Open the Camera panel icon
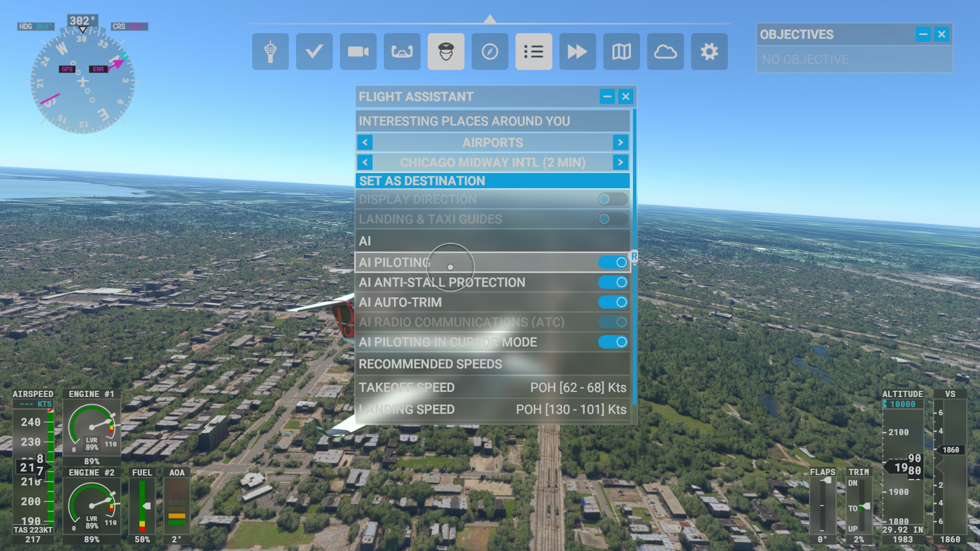Viewport: 980px width, 551px height. 358,51
